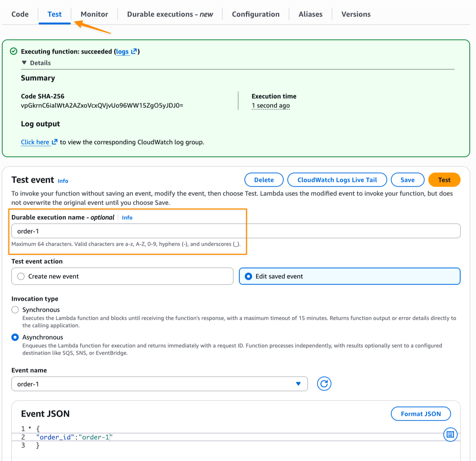This screenshot has height=461, width=476.
Task: Switch to the Monitor tab
Action: (x=94, y=14)
